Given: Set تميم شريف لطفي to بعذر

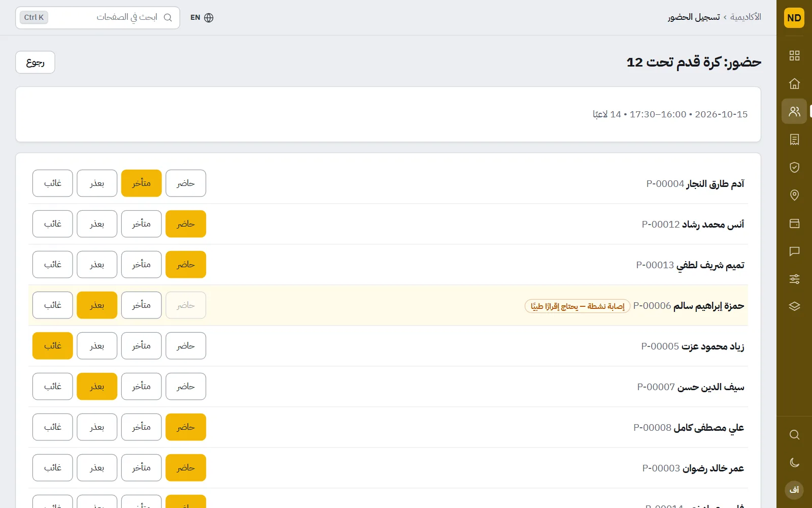Looking at the screenshot, I should 97,265.
